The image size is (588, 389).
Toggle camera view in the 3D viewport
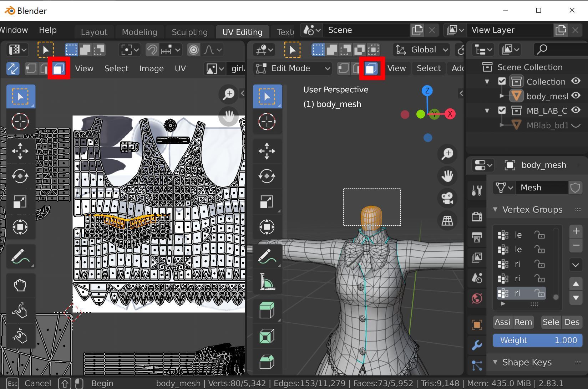(447, 198)
